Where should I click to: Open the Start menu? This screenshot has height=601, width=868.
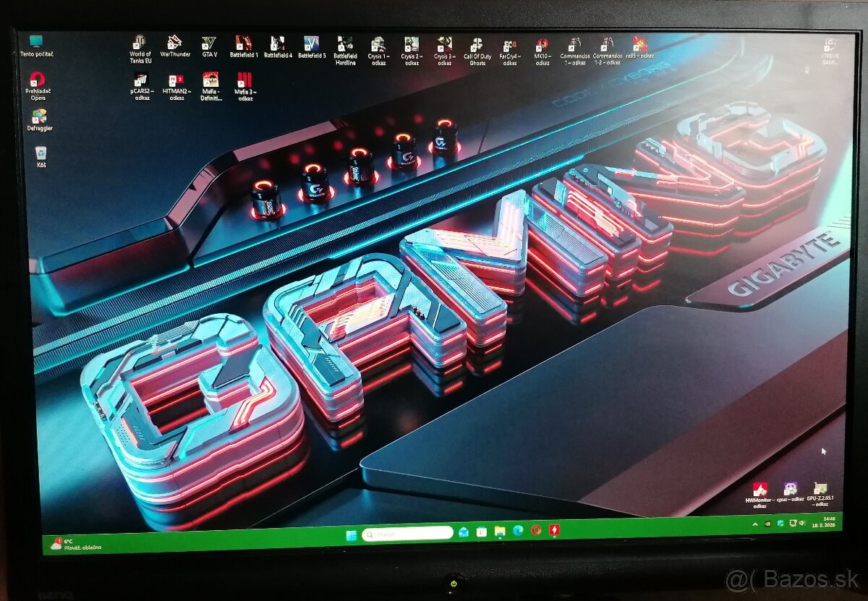pos(352,533)
